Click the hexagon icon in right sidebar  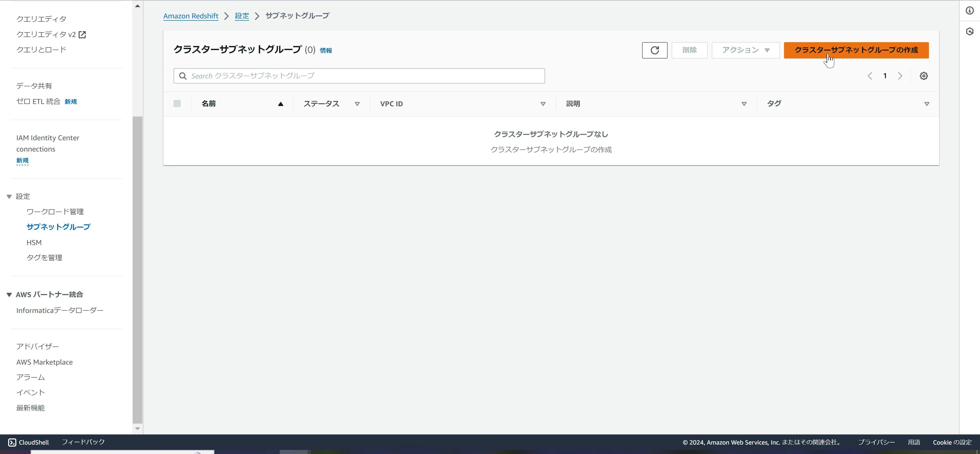coord(969,31)
